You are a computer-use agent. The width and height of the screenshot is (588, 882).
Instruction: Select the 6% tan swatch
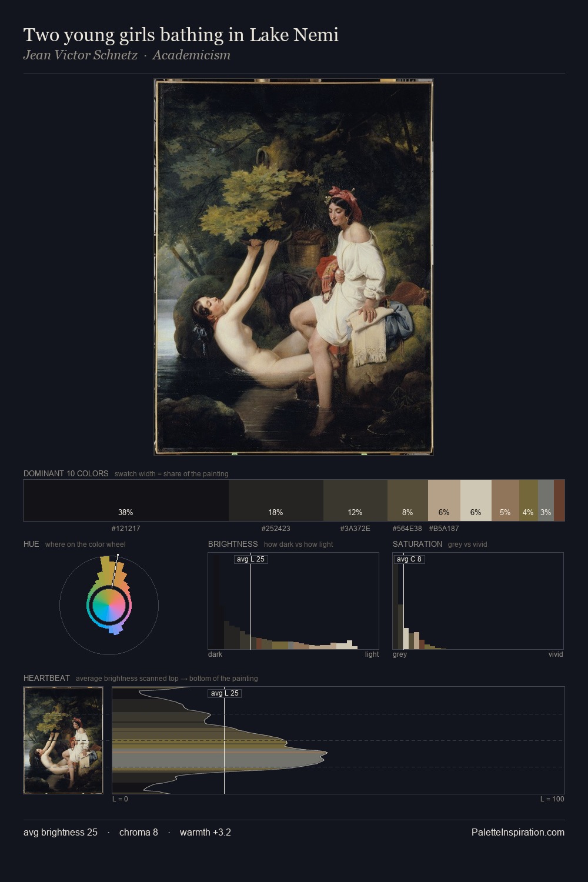tap(444, 500)
